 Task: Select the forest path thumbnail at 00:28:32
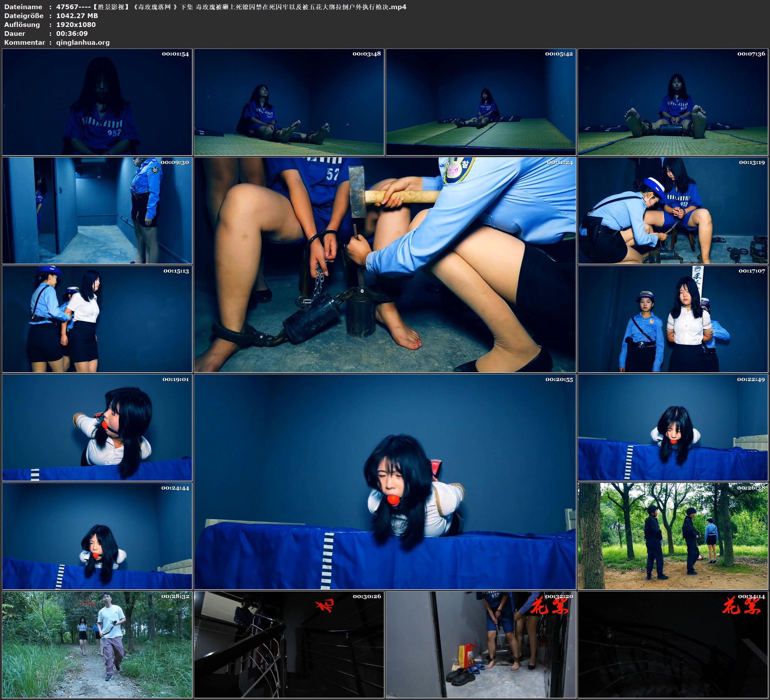tap(97, 644)
